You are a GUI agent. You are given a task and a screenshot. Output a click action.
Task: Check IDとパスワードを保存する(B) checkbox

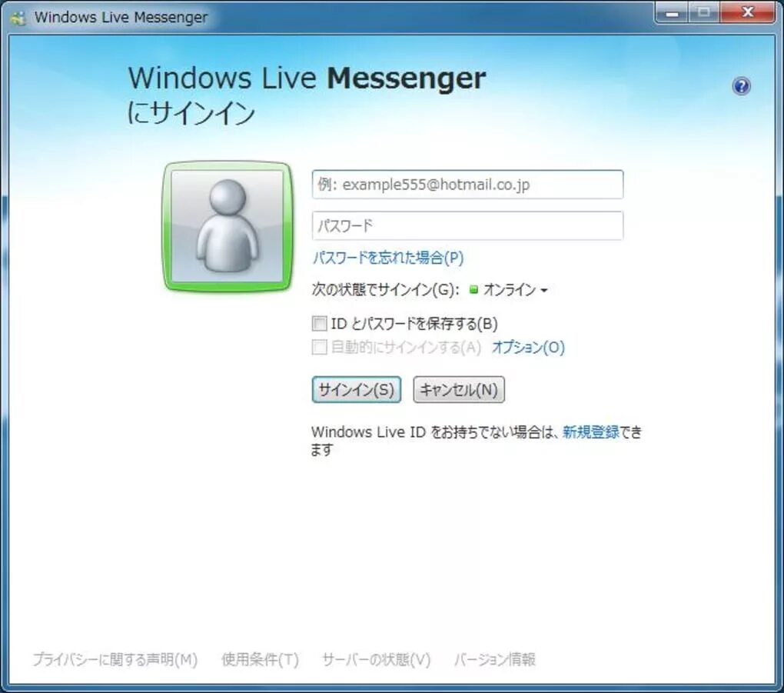320,323
